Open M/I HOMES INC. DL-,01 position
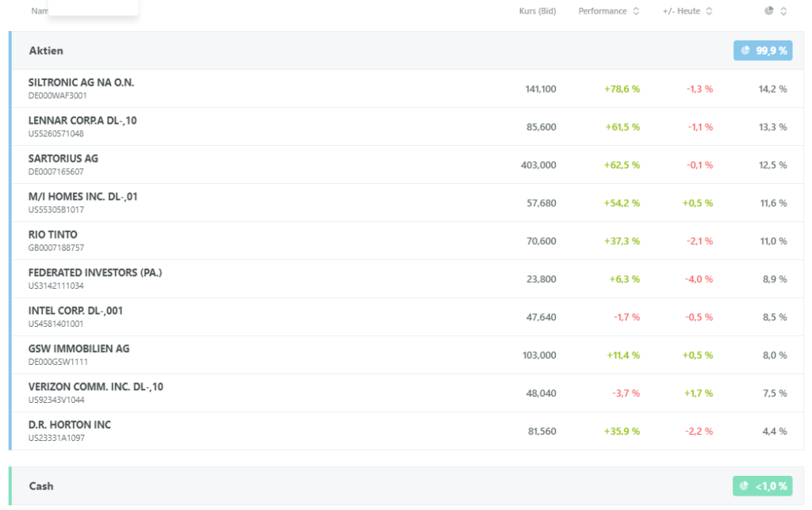812x510 pixels. click(x=407, y=203)
